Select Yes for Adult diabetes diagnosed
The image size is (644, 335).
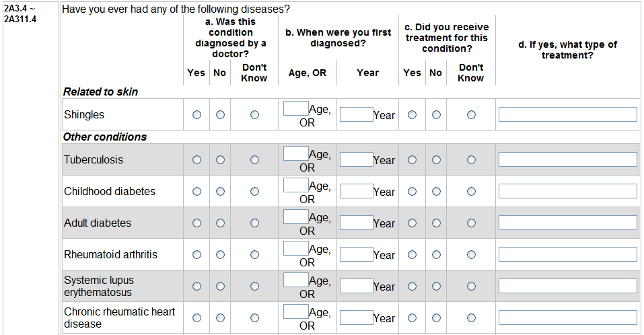pos(196,223)
